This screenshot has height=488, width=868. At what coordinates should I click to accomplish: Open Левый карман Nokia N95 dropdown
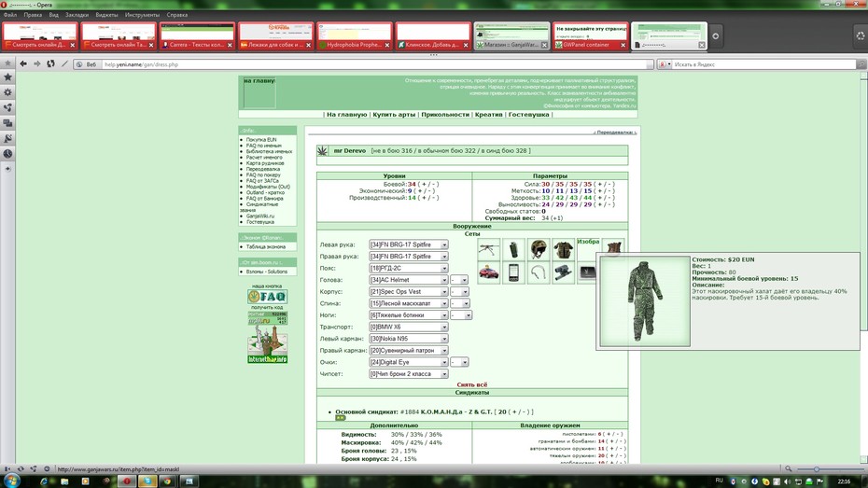click(x=409, y=339)
